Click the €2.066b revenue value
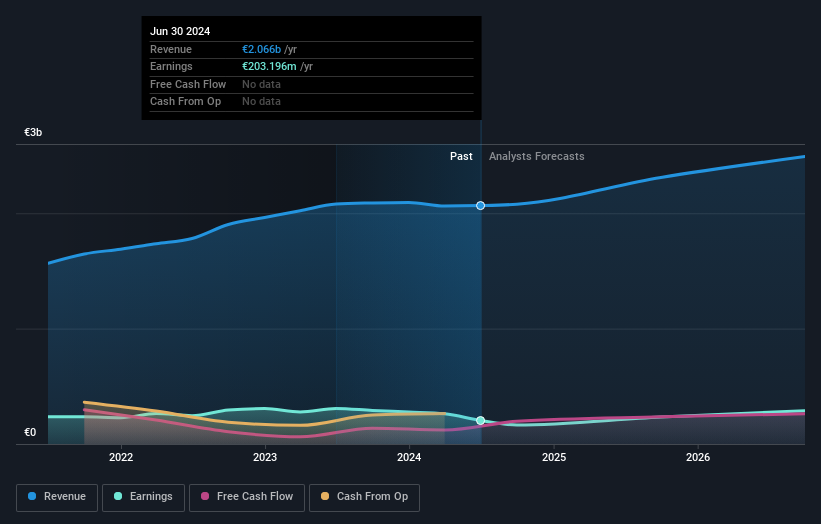The height and width of the screenshot is (524, 821). [x=261, y=49]
